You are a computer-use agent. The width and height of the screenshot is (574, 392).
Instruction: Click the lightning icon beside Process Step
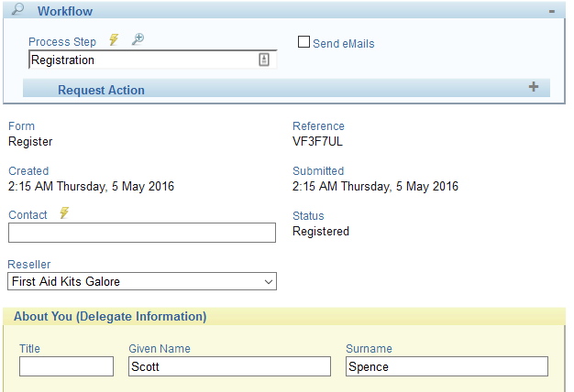[x=114, y=40]
